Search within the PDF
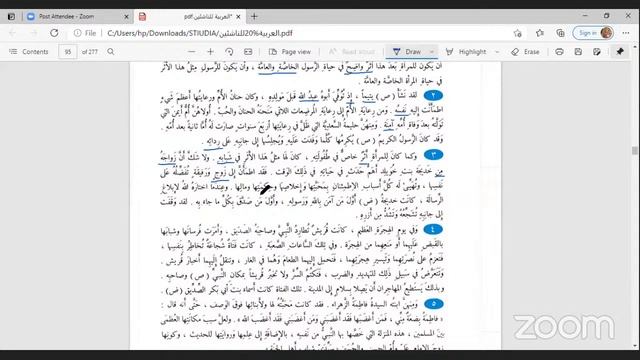This screenshot has height=360, width=640. [111, 52]
